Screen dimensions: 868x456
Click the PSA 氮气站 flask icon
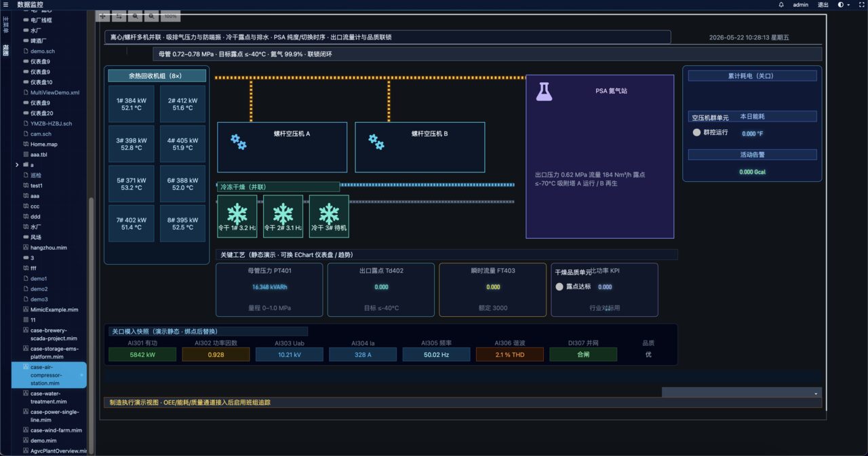[544, 91]
